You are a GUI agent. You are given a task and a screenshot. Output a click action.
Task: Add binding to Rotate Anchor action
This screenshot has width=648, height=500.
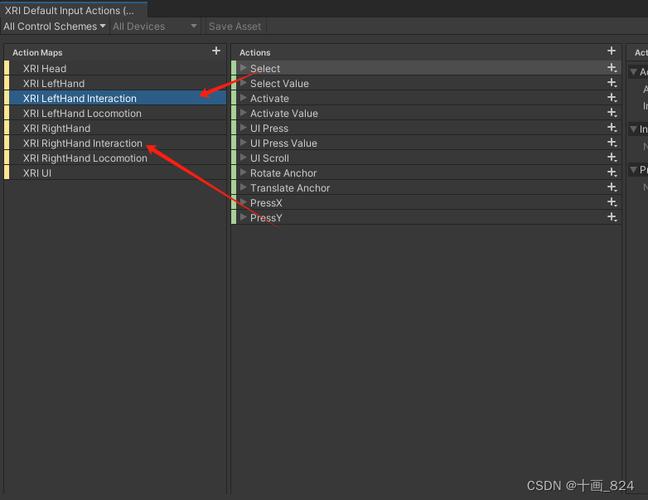pyautogui.click(x=612, y=172)
